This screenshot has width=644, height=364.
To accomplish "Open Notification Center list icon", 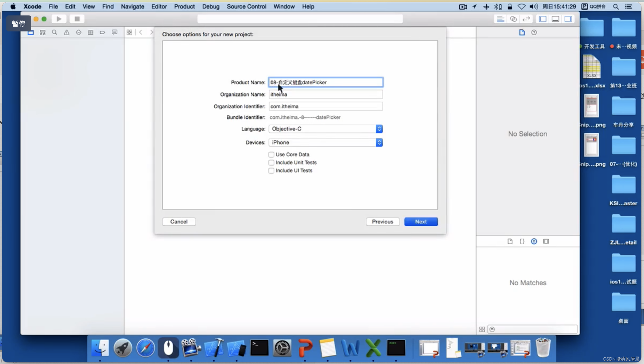I will (629, 7).
